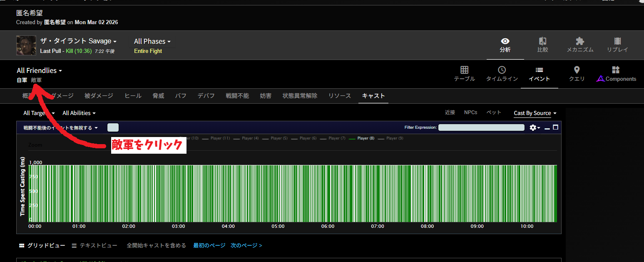Click 敵軍 to show enemies
Viewport: 644px width, 262px height.
tap(36, 80)
